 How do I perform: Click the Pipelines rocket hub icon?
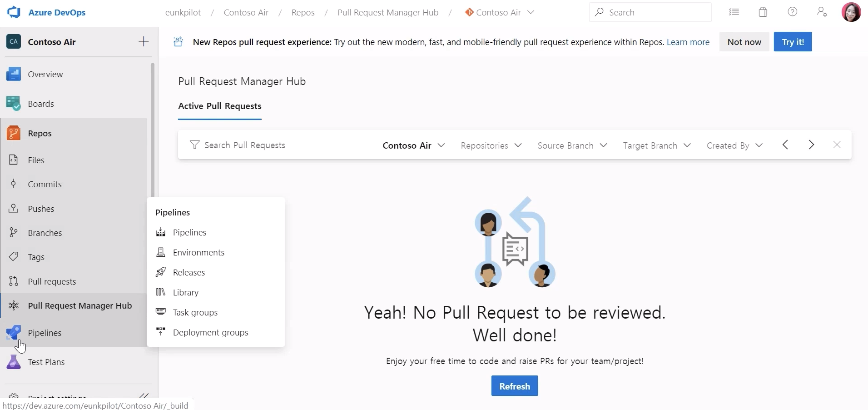tap(14, 333)
